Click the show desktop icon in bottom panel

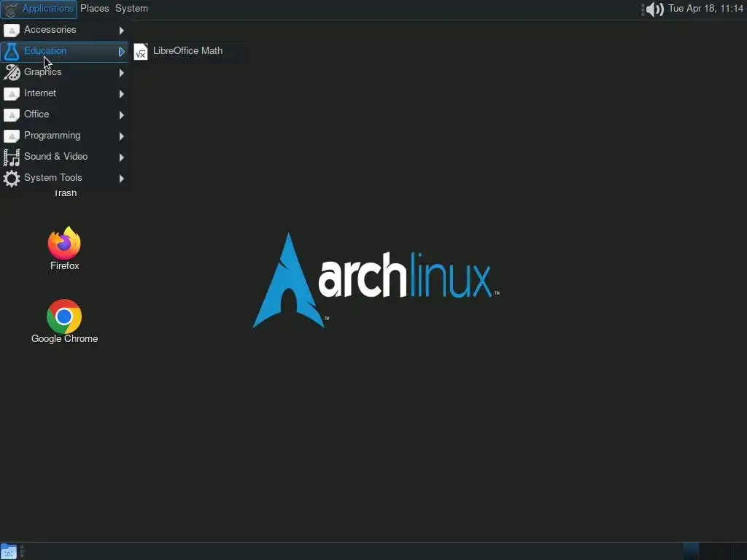9,551
